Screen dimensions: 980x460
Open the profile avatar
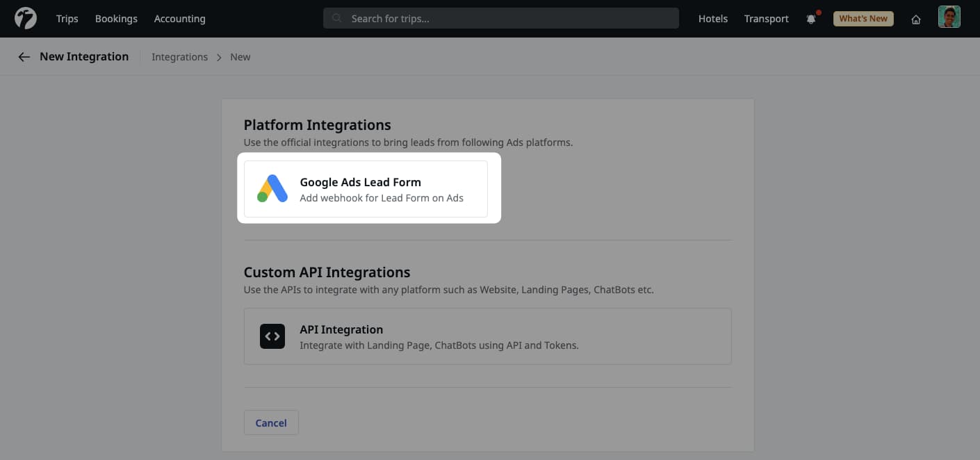(949, 17)
